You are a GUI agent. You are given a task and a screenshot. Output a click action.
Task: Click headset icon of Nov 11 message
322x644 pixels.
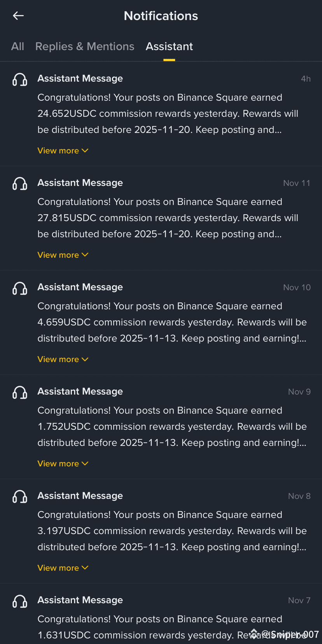click(x=20, y=183)
